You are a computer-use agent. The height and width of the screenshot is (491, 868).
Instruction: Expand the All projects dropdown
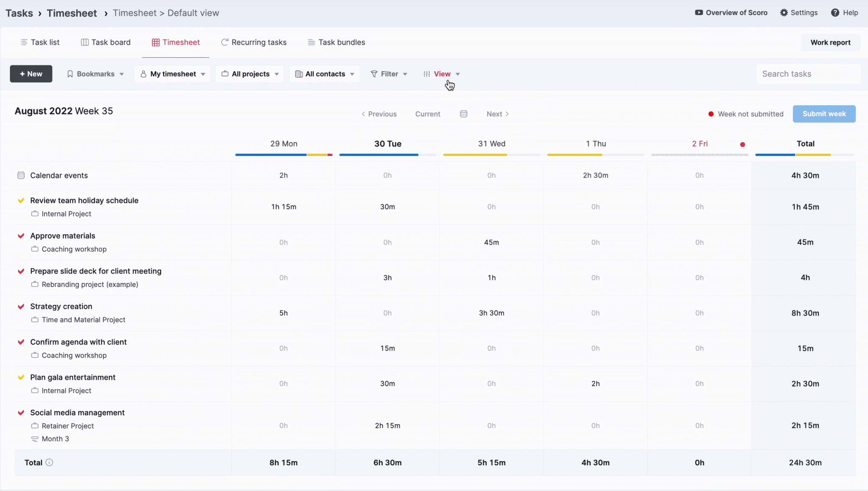coord(250,74)
